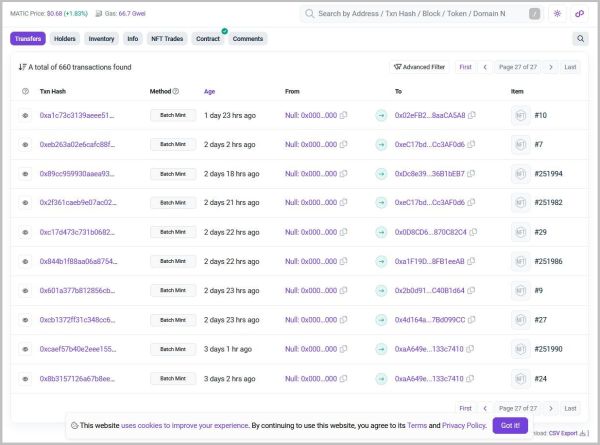Copy the Null address in the #10 row
The height and width of the screenshot is (445, 600).
pyautogui.click(x=344, y=115)
